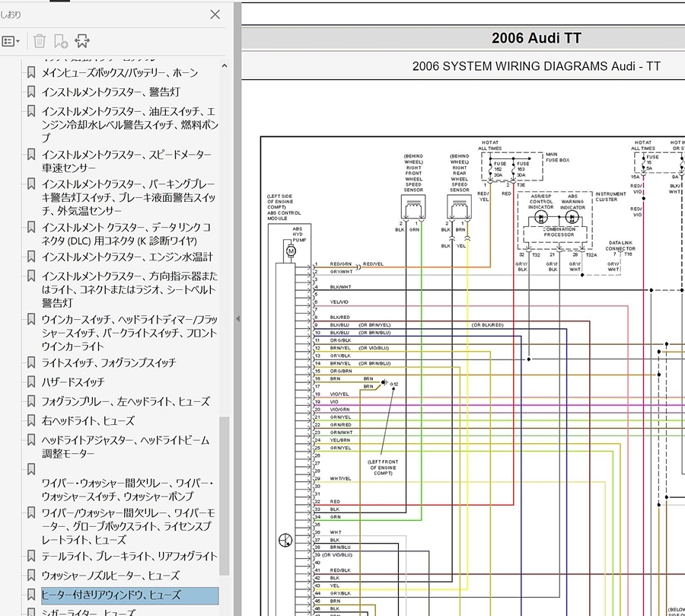Click bookmark icon for パーキングブレーキ警告灯スイッチ entry
Screen dimensions: 685x616
pos(31,184)
